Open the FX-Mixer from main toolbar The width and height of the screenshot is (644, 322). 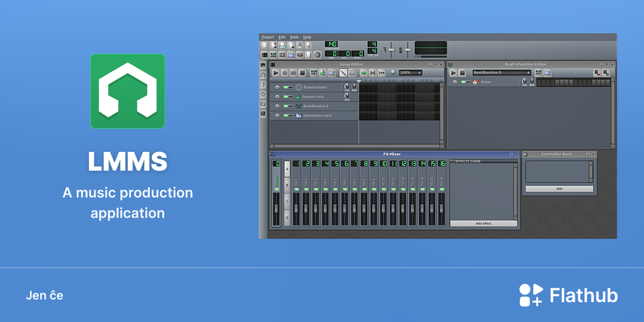coord(299,55)
